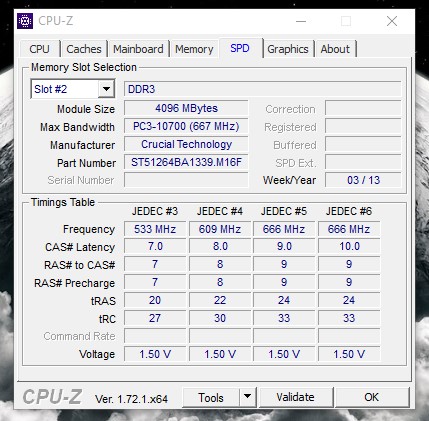Screen dimensions: 429x421
Task: Show the About tab
Action: pos(335,49)
